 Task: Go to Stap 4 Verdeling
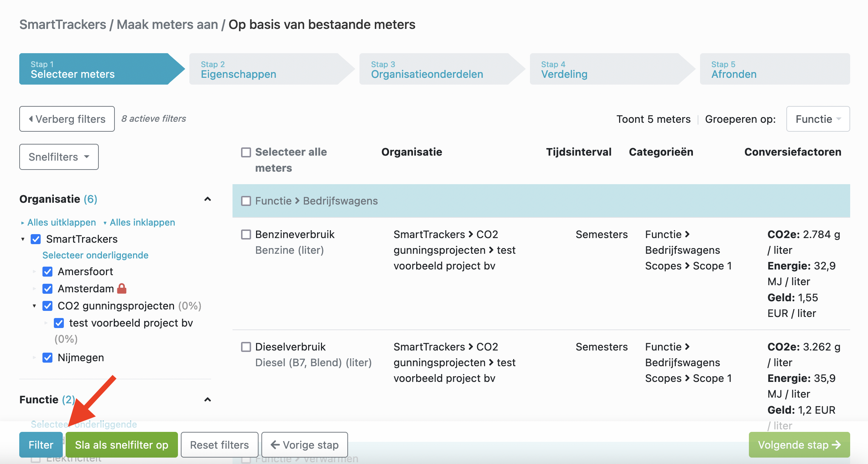tap(612, 69)
